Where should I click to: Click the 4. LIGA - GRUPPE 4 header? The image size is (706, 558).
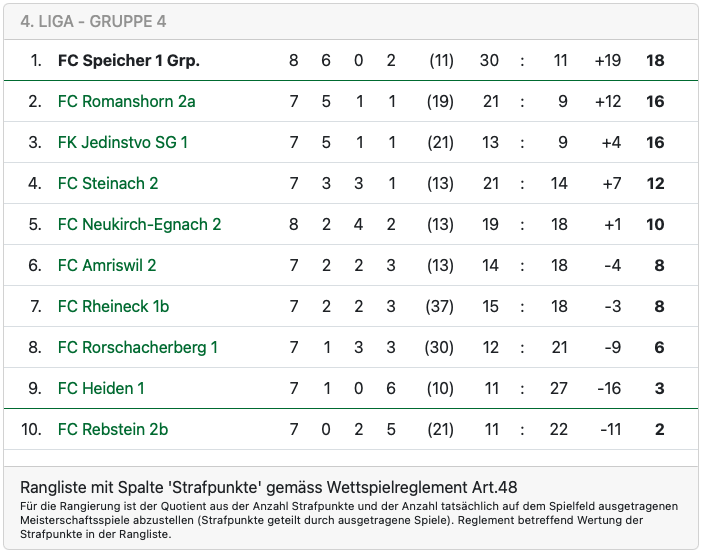pos(88,21)
